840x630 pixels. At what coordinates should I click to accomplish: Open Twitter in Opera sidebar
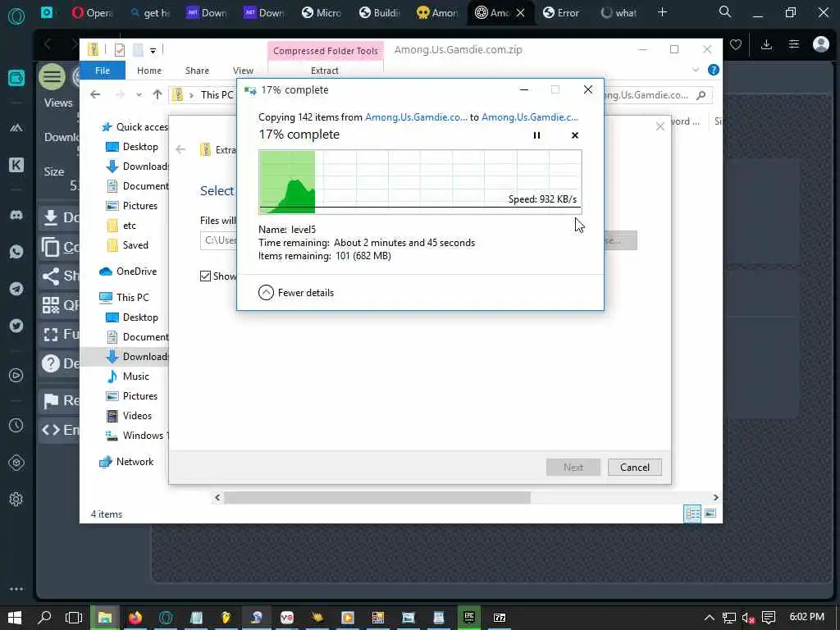click(16, 326)
